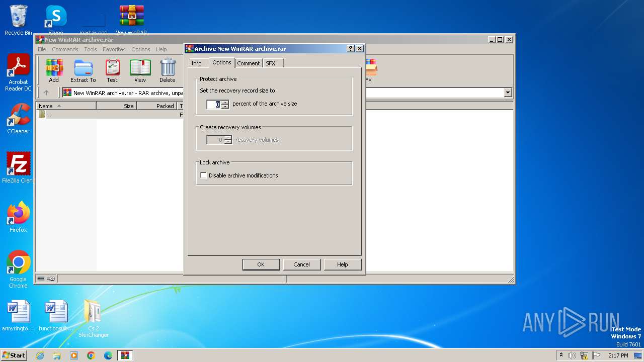Click the Extract To toolbar icon
Image resolution: width=644 pixels, height=362 pixels.
[x=83, y=71]
